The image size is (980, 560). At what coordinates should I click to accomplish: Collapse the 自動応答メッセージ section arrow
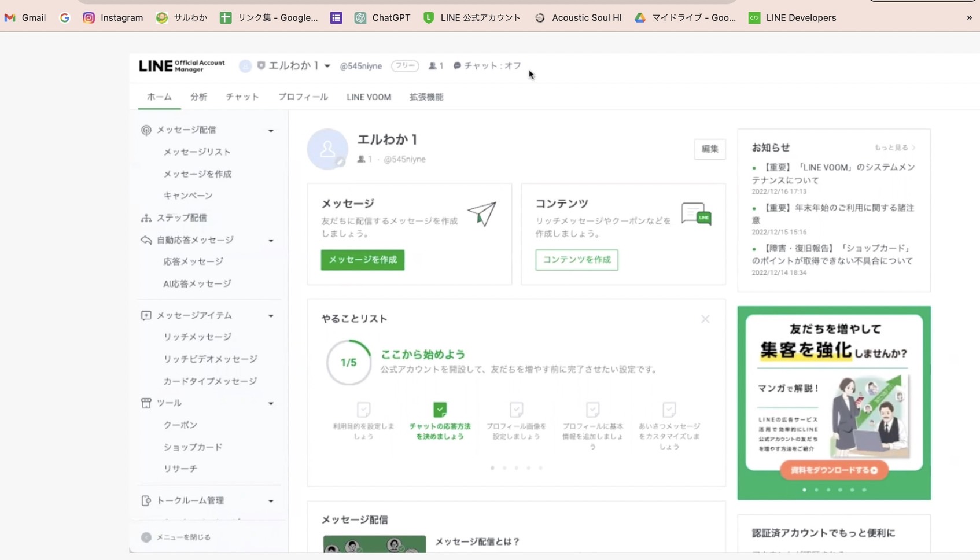[x=271, y=241]
